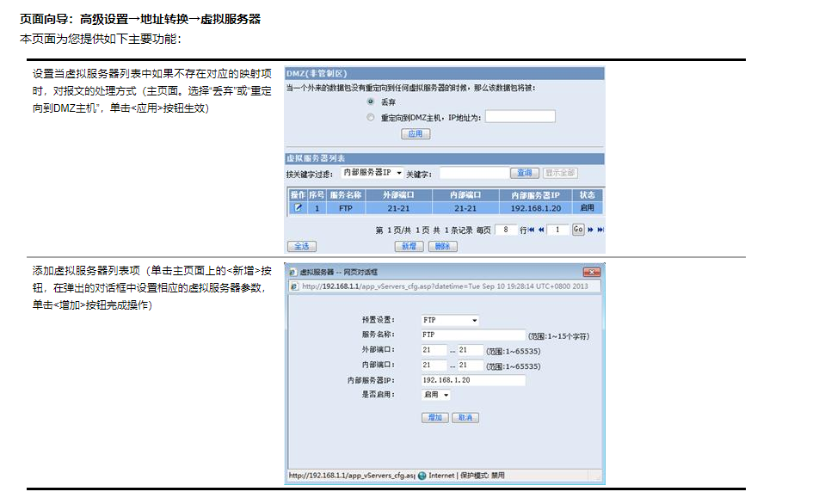Click the status bar URL text
Image resolution: width=825 pixels, height=504 pixels.
click(352, 476)
